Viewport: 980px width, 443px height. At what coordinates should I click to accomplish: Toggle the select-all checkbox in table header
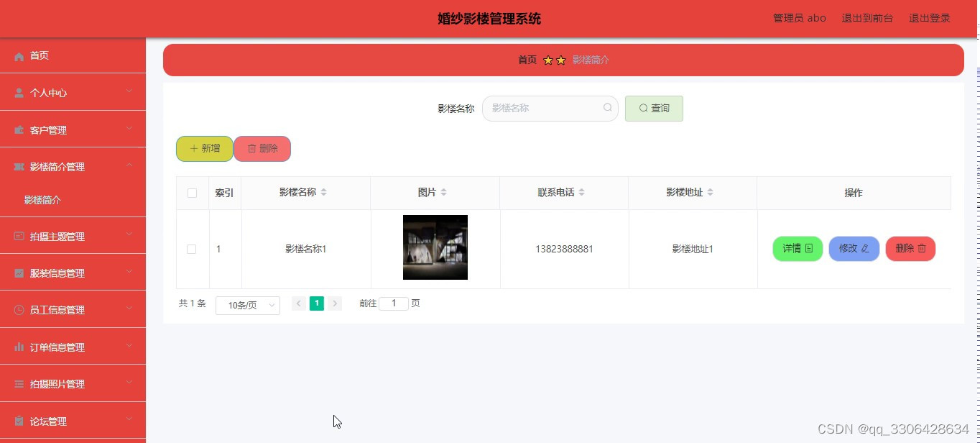pyautogui.click(x=191, y=192)
